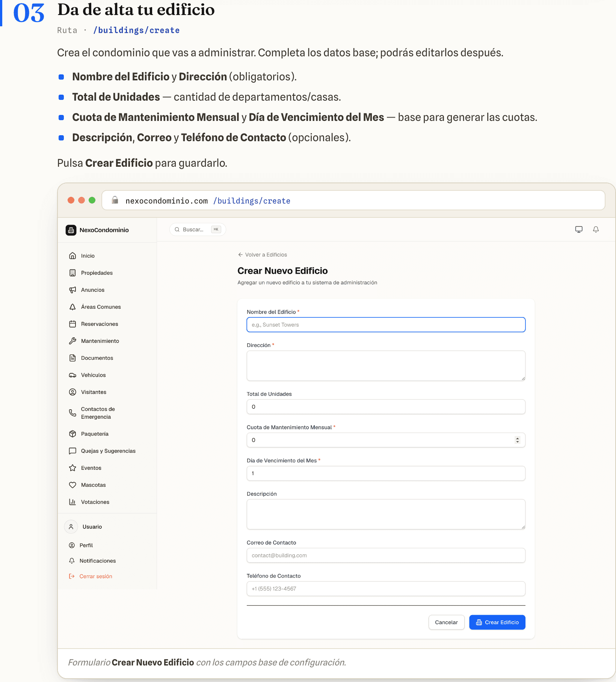The height and width of the screenshot is (682, 616).
Task: Click the Dirección text area resize handle
Action: coord(522,378)
